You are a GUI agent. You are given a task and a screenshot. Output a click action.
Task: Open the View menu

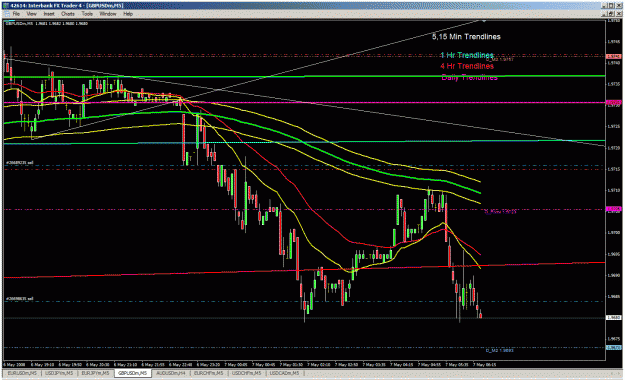coord(31,14)
